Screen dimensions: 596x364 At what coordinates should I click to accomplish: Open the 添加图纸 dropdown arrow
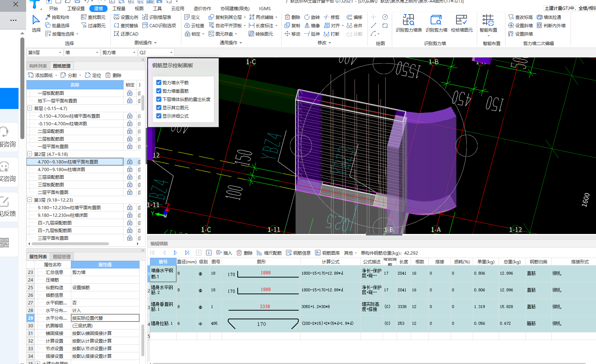tap(56, 76)
